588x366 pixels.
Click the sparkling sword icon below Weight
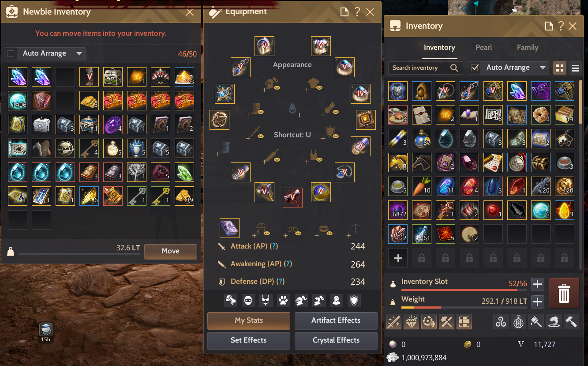pyautogui.click(x=394, y=322)
